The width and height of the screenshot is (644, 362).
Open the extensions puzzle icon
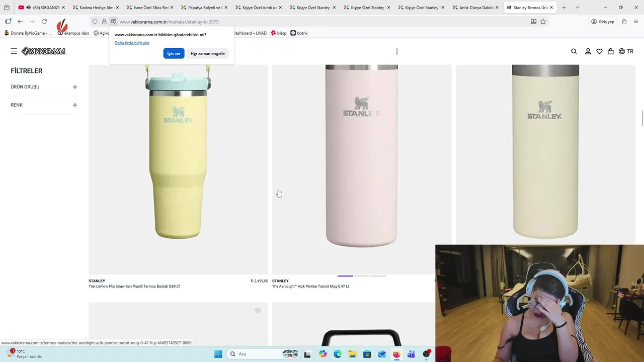tap(624, 22)
